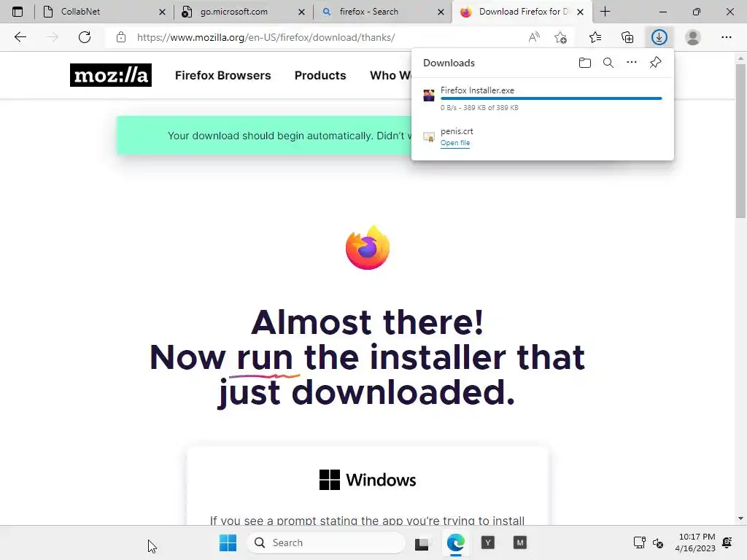
Task: Click the scrollbar up arrow
Action: [740, 58]
